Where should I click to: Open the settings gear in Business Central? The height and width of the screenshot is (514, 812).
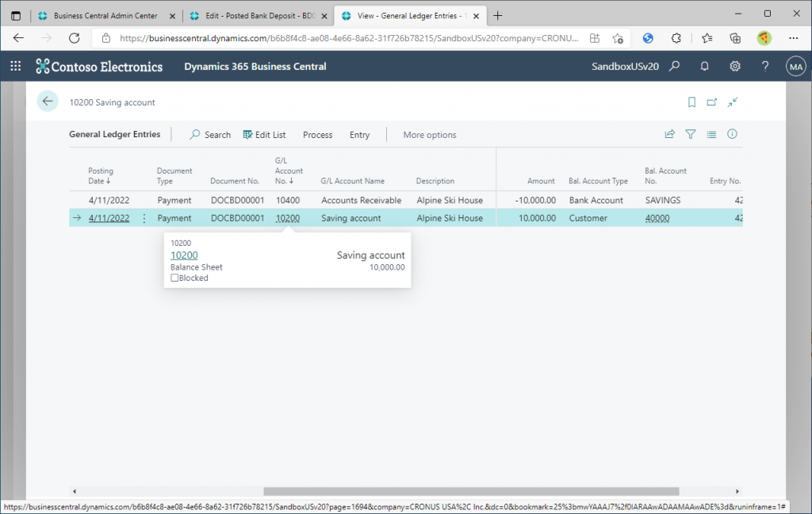(735, 67)
